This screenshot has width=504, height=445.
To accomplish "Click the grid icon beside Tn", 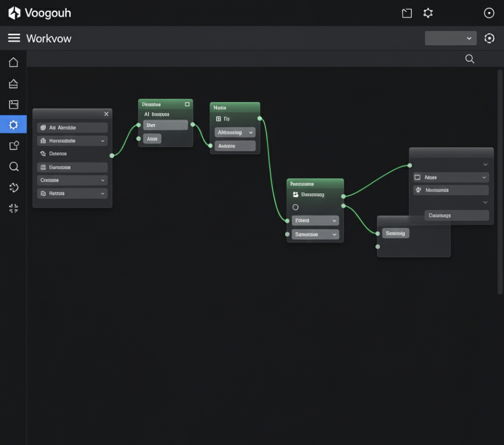I will [219, 119].
